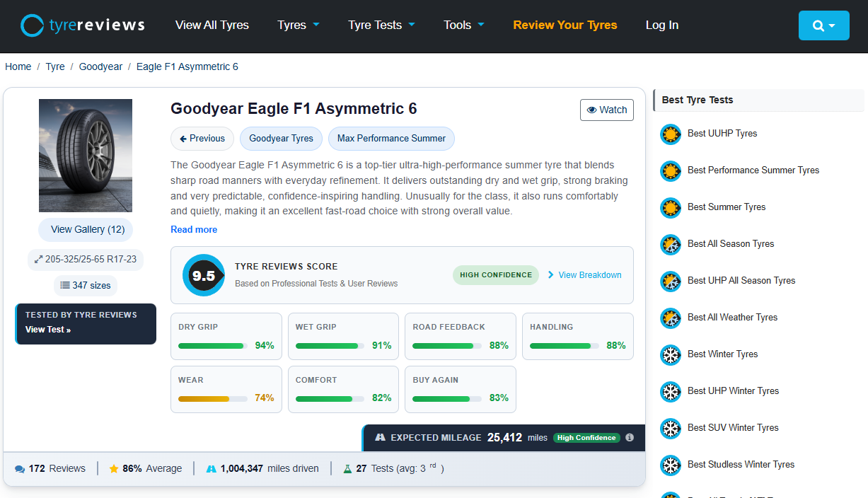Enable watching this tyre via Watch button
Image resolution: width=868 pixels, height=498 pixels.
click(x=606, y=110)
